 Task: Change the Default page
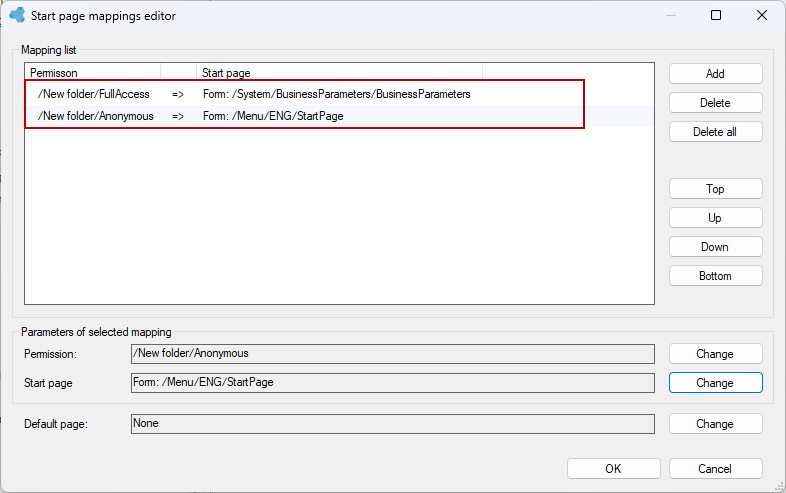pyautogui.click(x=715, y=424)
